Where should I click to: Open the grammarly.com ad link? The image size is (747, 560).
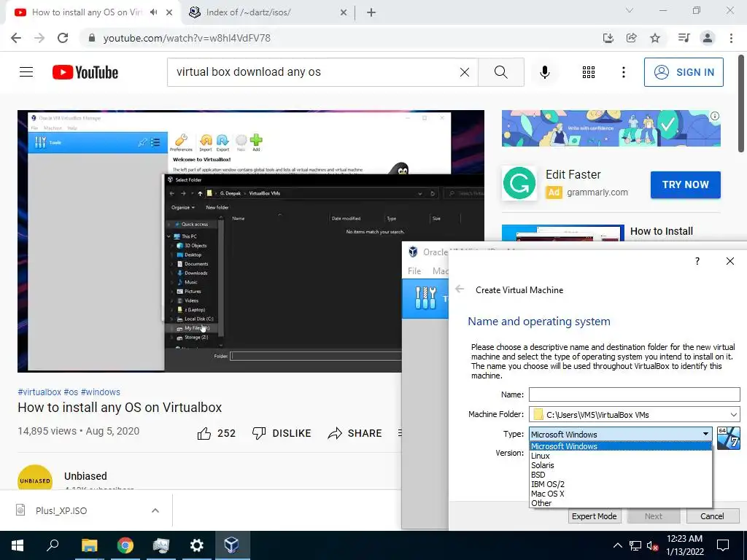click(x=597, y=192)
